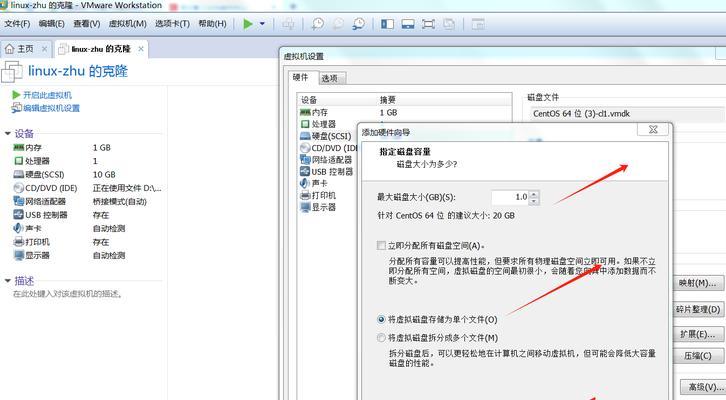Select 打印机 row in settings hardware list
Image resolution: width=726 pixels, height=400 pixels.
pyautogui.click(x=328, y=195)
